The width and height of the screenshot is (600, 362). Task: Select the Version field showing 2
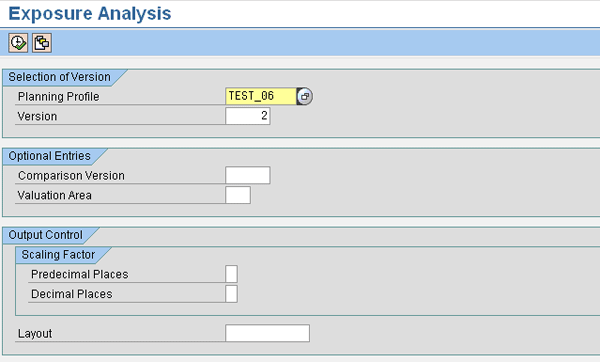(248, 116)
